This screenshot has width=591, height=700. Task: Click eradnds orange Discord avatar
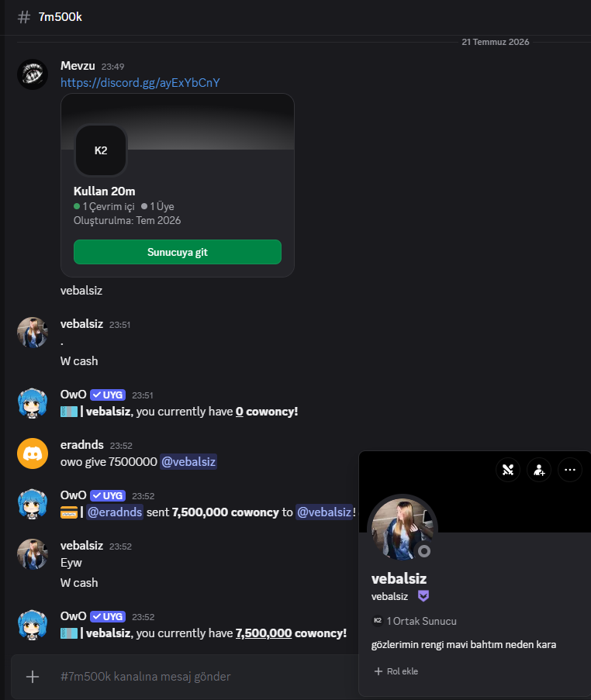(x=32, y=453)
